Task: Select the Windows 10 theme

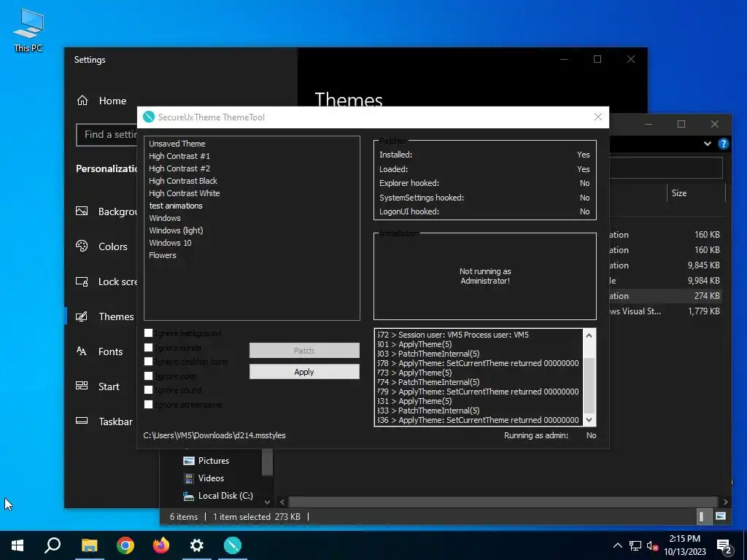Action: [170, 242]
